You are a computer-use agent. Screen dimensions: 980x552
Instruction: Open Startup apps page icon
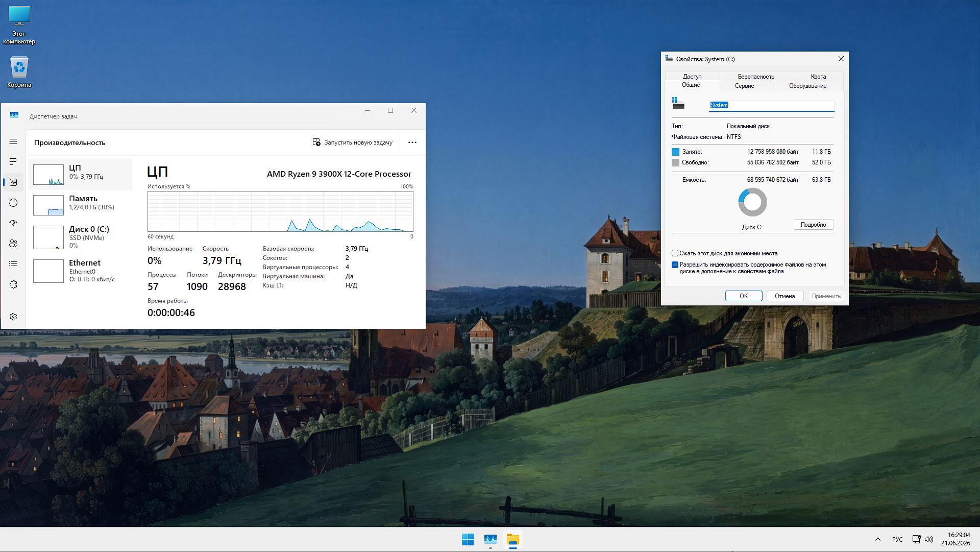click(13, 223)
